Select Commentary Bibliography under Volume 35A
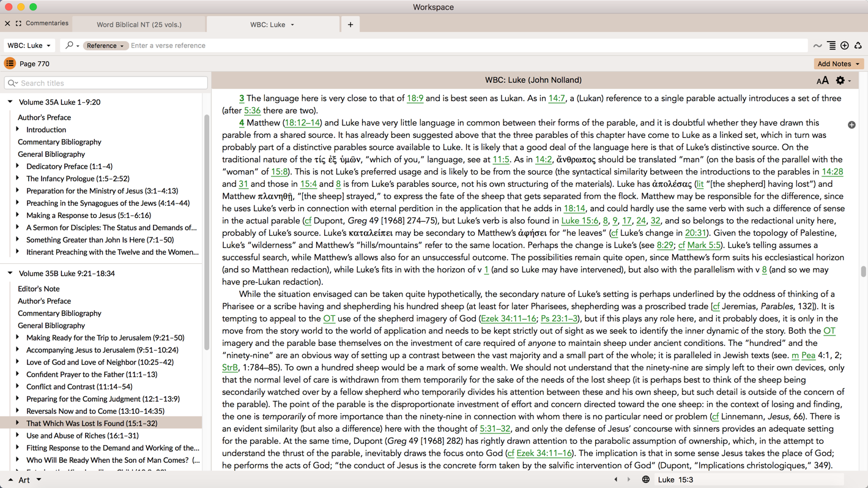868x488 pixels. pos(59,142)
